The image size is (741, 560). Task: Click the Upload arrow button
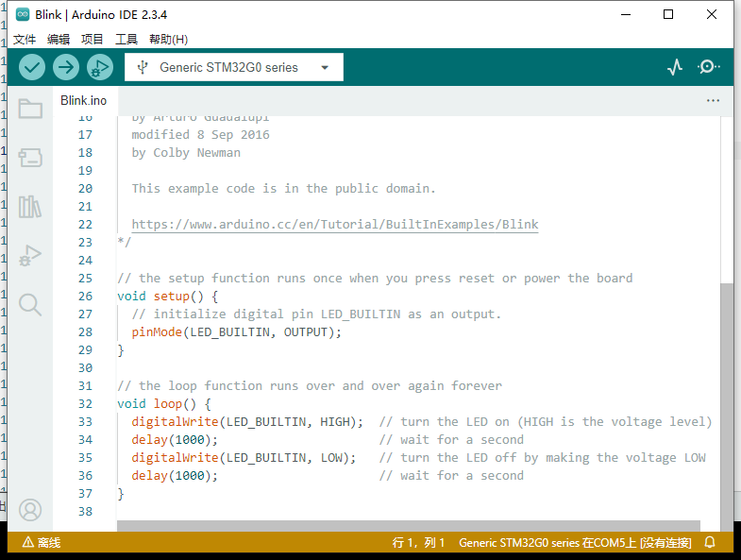(x=66, y=67)
